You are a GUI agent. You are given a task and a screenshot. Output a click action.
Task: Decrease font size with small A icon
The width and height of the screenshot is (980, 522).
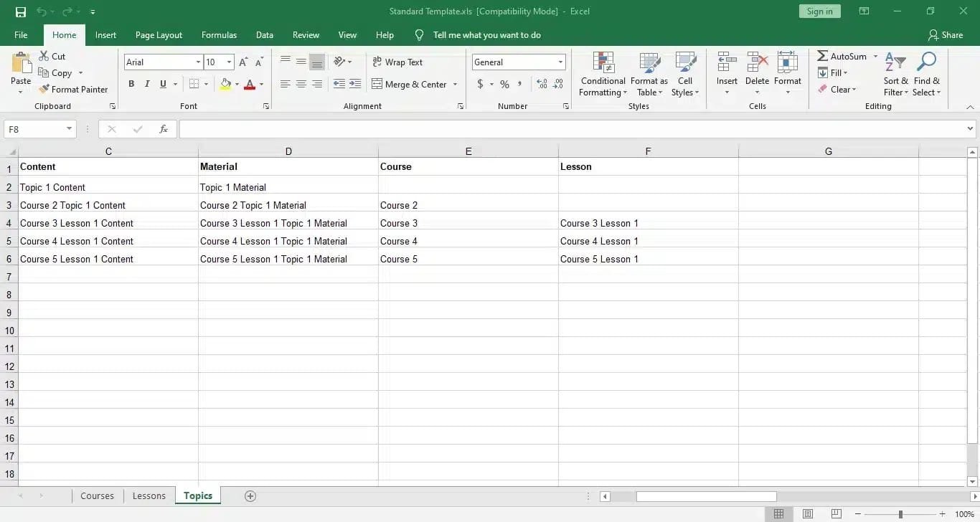260,62
